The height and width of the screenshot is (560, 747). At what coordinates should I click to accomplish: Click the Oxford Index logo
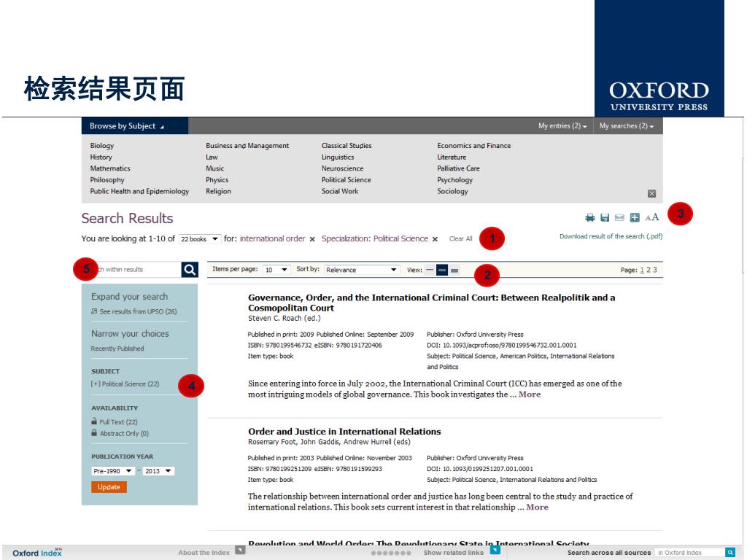pos(37,553)
